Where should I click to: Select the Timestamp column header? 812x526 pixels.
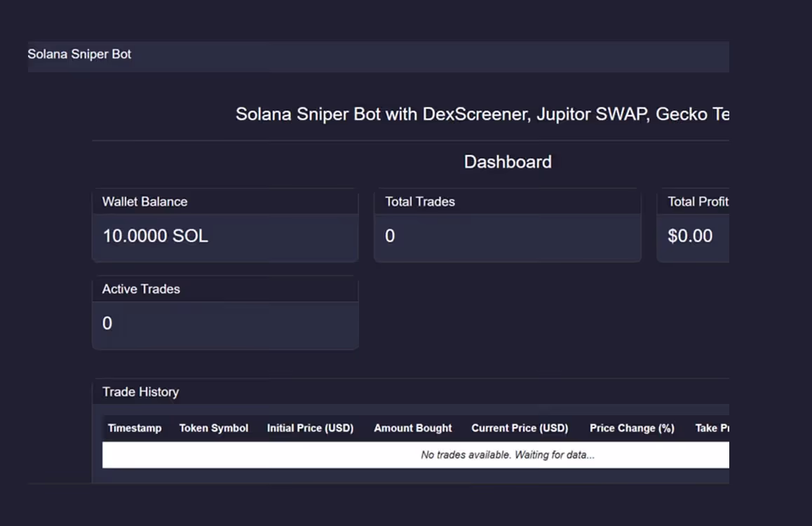[135, 428]
